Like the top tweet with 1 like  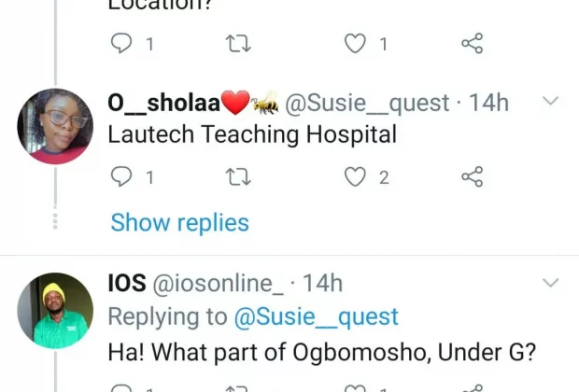[x=355, y=43]
